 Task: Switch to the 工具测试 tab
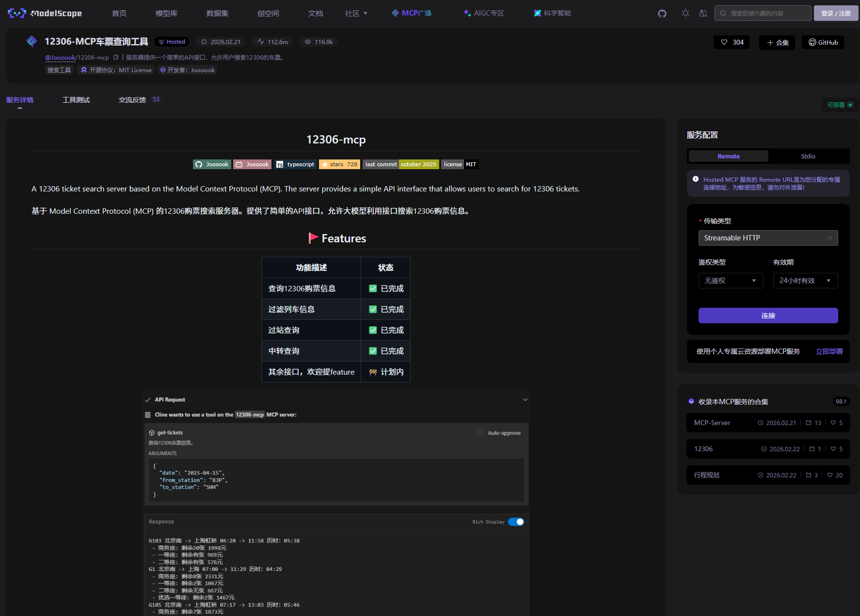[76, 100]
